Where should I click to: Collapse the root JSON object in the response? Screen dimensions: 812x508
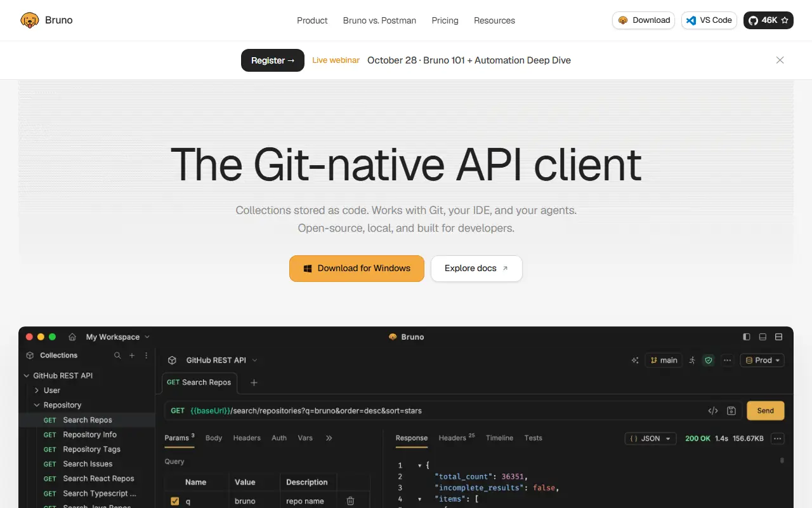point(419,465)
